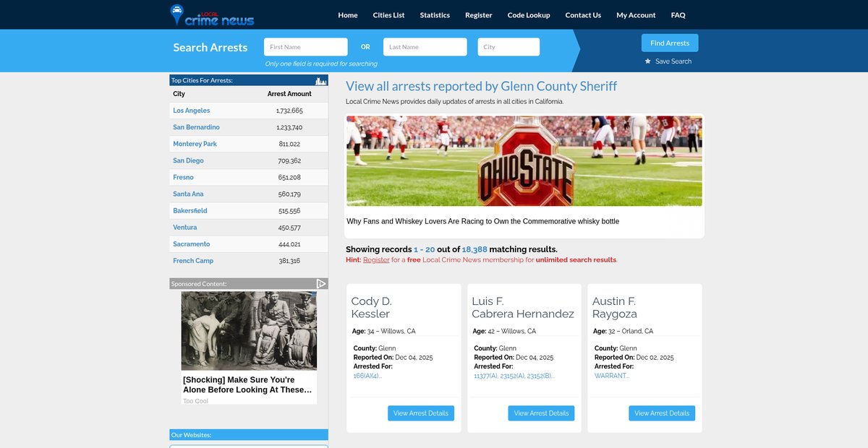
Task: Focus the First Name search field
Action: pos(306,47)
